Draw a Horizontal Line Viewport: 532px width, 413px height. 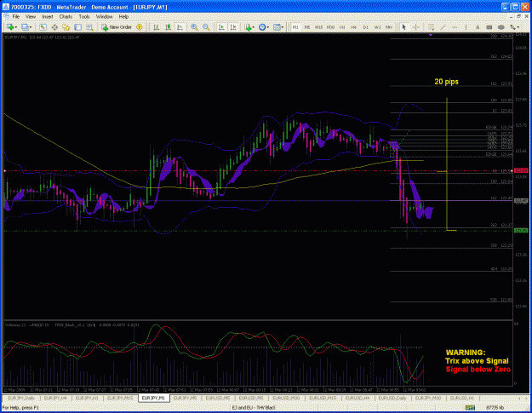455,27
